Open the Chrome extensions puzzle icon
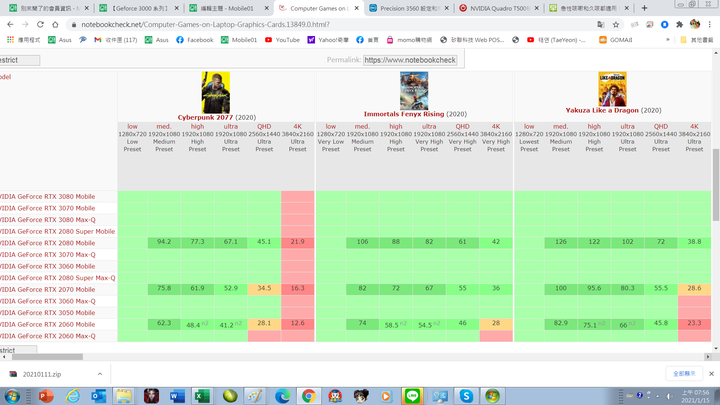The image size is (720, 405). point(680,24)
